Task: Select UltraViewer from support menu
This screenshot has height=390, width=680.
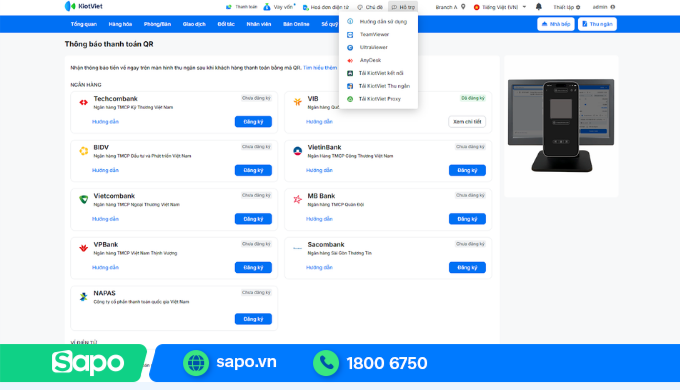Action: pos(378,47)
